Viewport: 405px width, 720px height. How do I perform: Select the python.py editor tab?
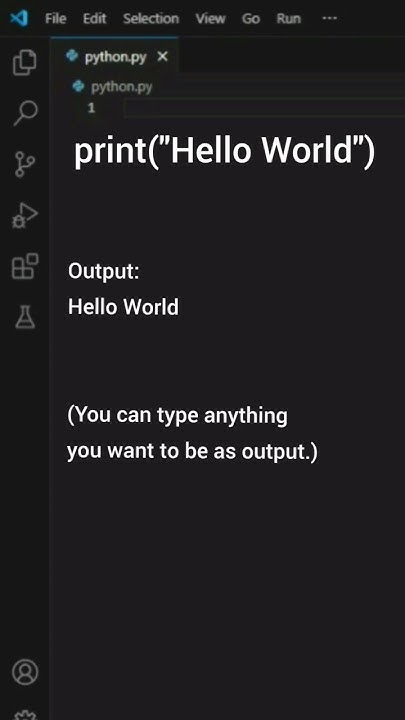[x=114, y=57]
